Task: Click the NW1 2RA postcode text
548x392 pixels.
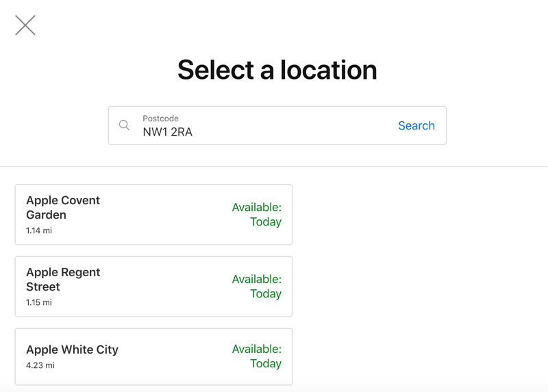Action: pyautogui.click(x=167, y=132)
